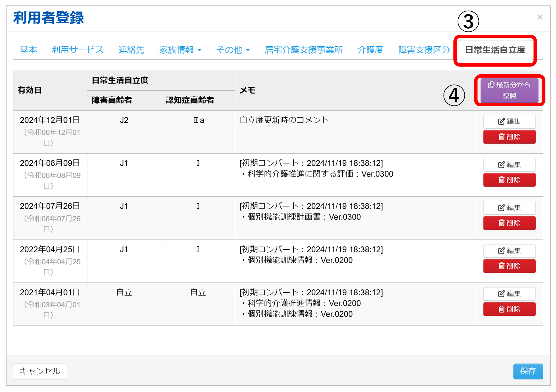Viewport: 556px width, 392px height.
Task: Open the 利用サービス tab
Action: [x=78, y=50]
